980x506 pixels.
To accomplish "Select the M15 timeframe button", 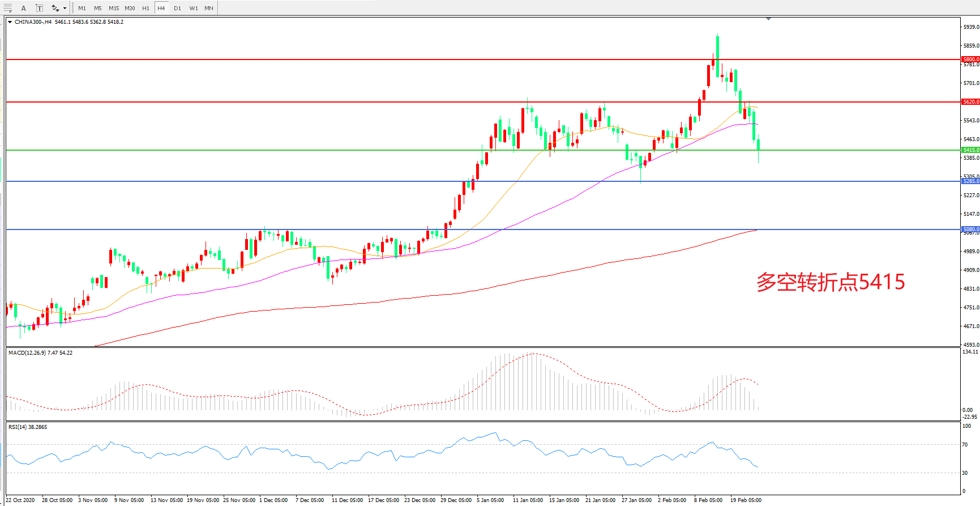I will (114, 8).
